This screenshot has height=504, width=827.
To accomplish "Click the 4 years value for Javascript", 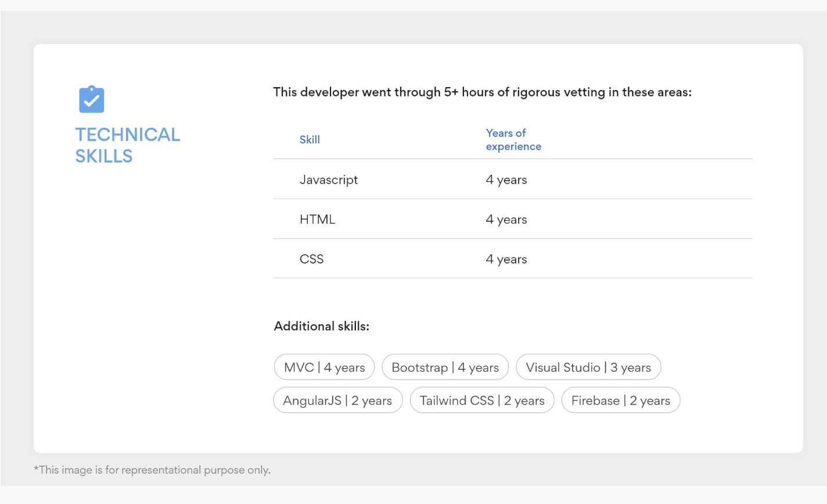I will 506,179.
